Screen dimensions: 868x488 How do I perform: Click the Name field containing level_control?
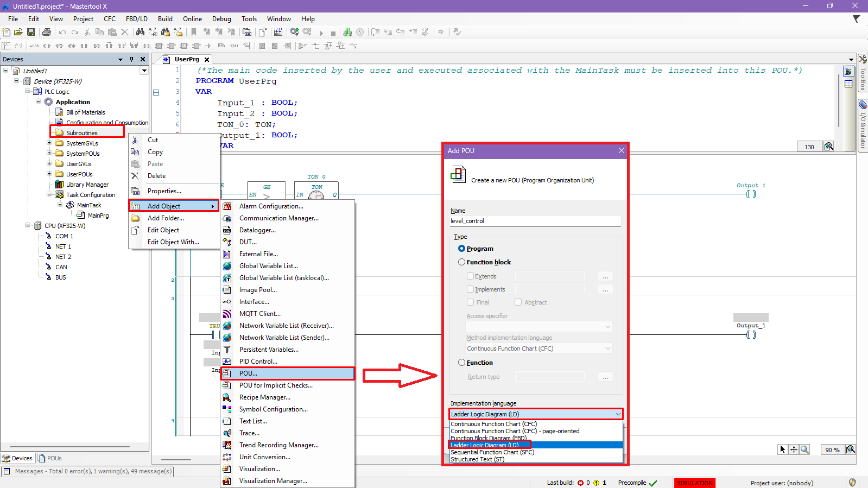(535, 221)
